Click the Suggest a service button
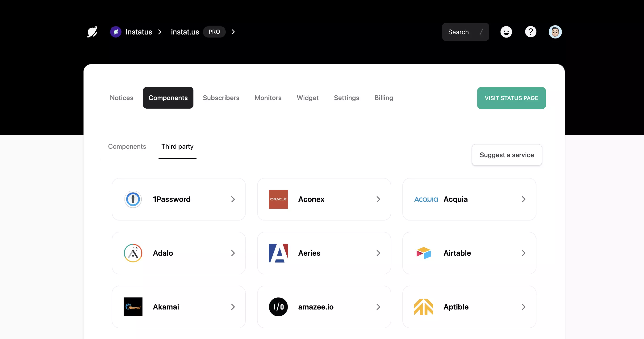Screen dimensions: 644x339 [x=507, y=155]
